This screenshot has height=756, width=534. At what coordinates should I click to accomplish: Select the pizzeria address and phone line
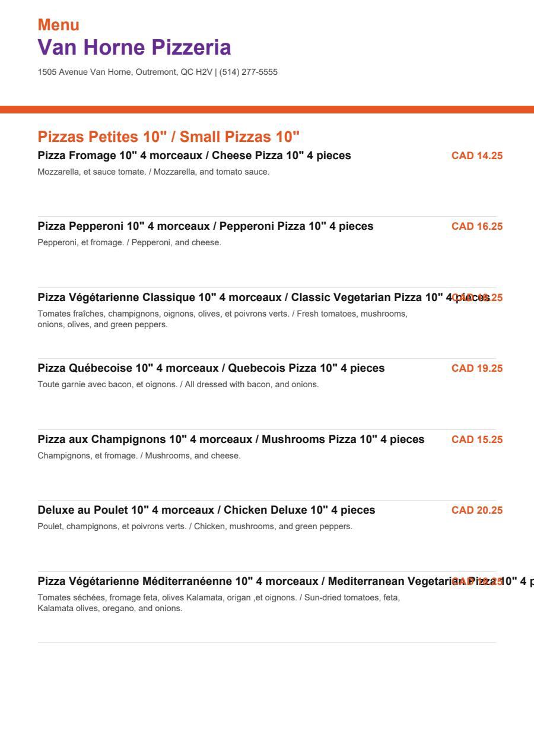click(x=157, y=72)
